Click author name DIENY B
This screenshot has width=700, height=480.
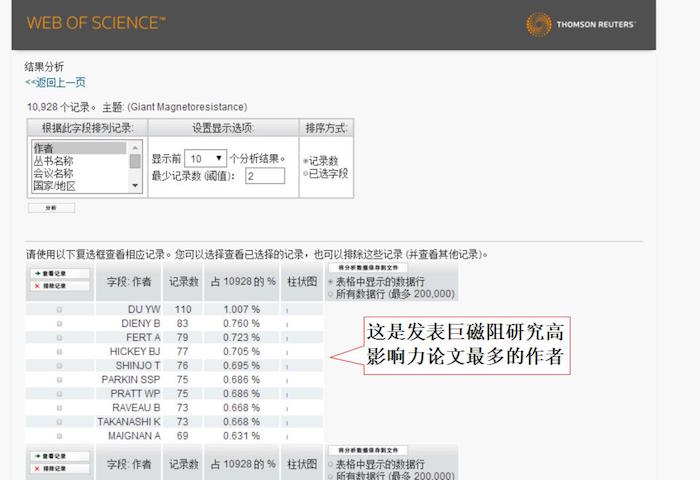click(141, 323)
